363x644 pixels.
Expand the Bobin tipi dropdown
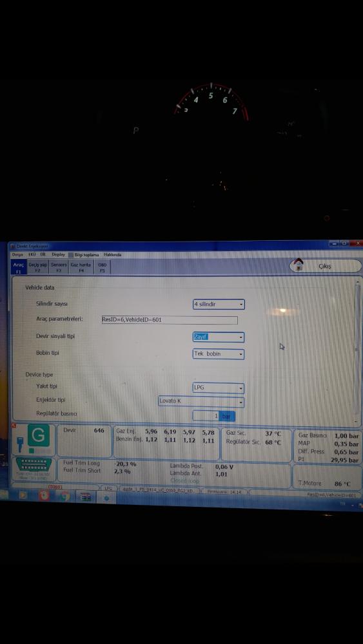219,354
